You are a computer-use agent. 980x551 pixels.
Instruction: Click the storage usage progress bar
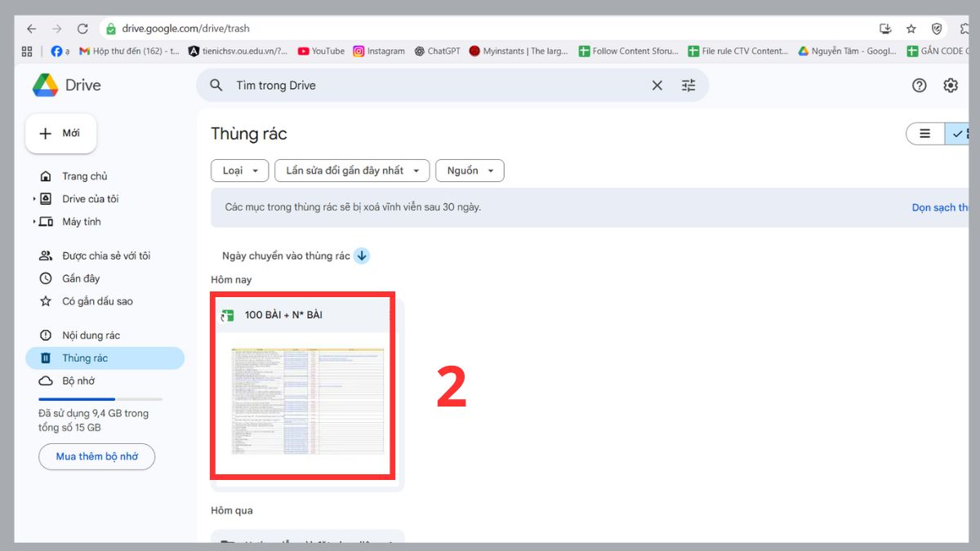[100, 399]
